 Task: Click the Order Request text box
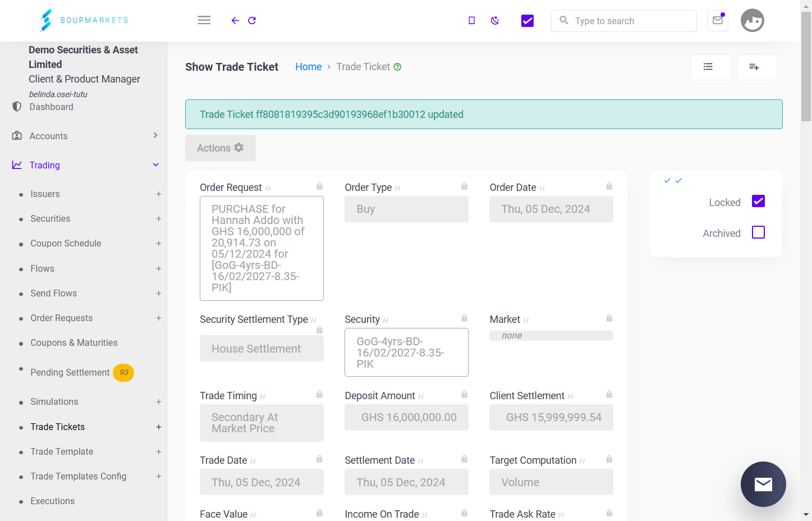(x=262, y=248)
